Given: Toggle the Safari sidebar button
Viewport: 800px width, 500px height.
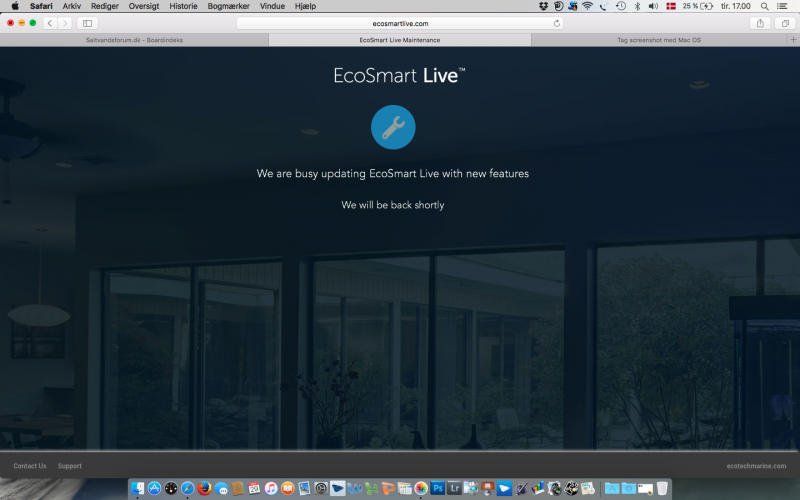Looking at the screenshot, I should pyautogui.click(x=87, y=23).
